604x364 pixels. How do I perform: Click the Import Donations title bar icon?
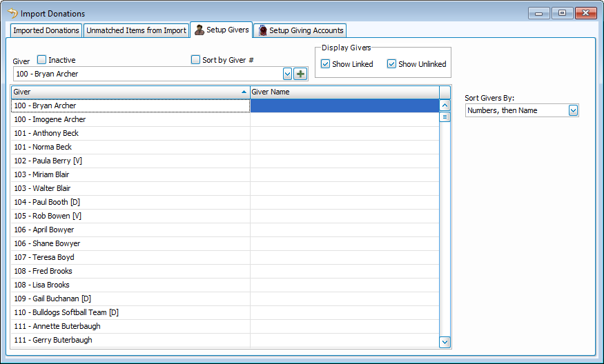[x=12, y=13]
